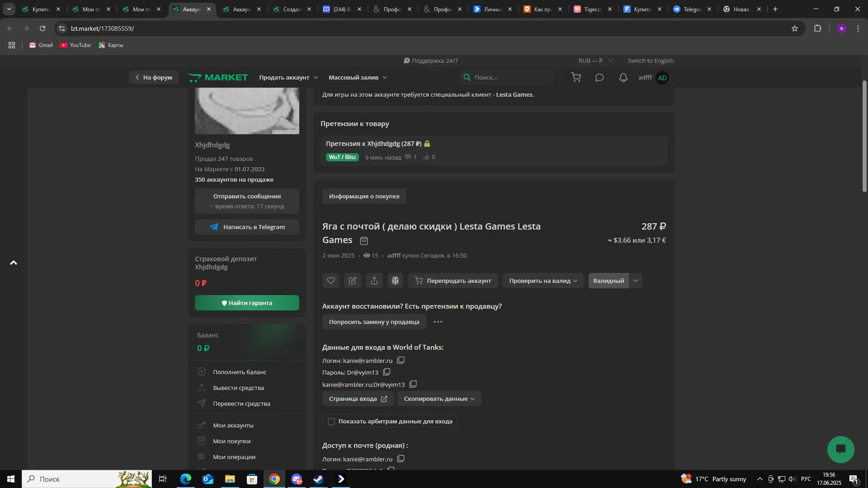This screenshot has height=488, width=868.
Task: Open the messages chat bubble icon
Action: pos(599,77)
